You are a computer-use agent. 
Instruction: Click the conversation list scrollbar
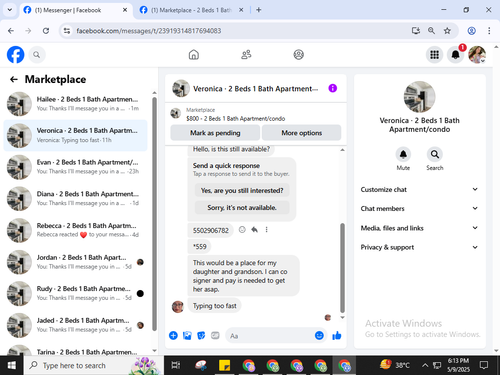point(154,213)
